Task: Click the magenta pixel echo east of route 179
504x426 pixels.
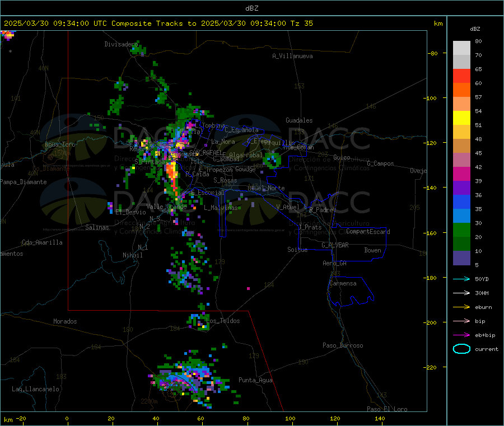Action: click(x=248, y=288)
